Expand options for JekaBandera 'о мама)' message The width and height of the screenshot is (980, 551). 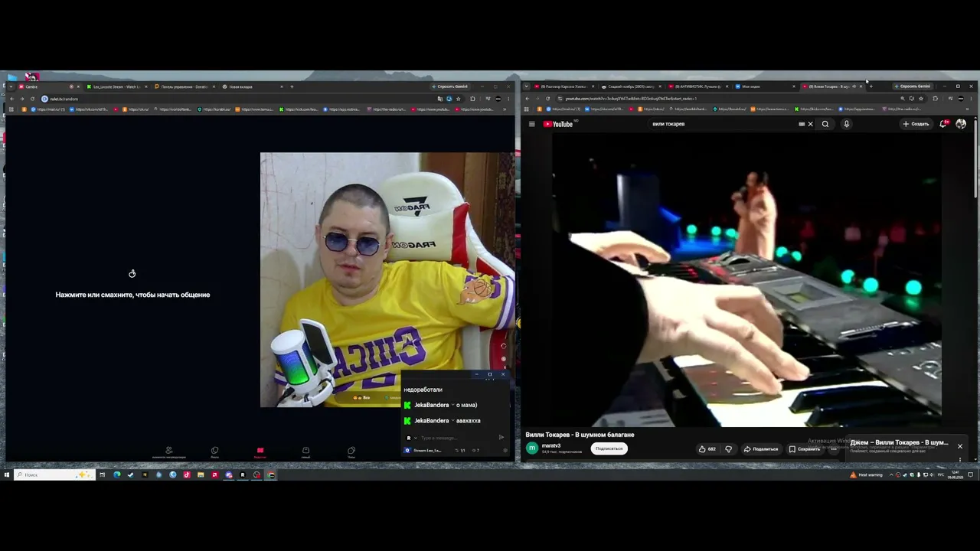click(x=454, y=405)
